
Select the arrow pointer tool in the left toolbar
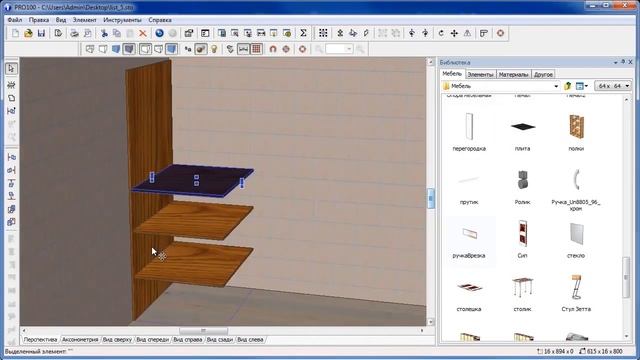click(x=11, y=69)
